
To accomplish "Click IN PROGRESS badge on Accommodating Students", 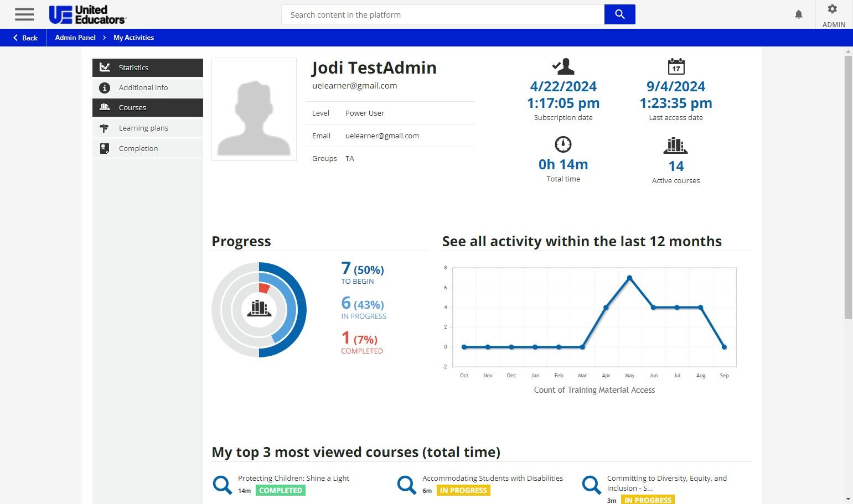I will [x=463, y=490].
